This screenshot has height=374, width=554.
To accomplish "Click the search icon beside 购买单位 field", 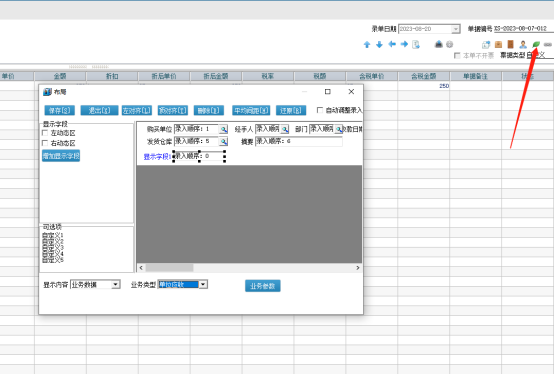I will pos(223,130).
